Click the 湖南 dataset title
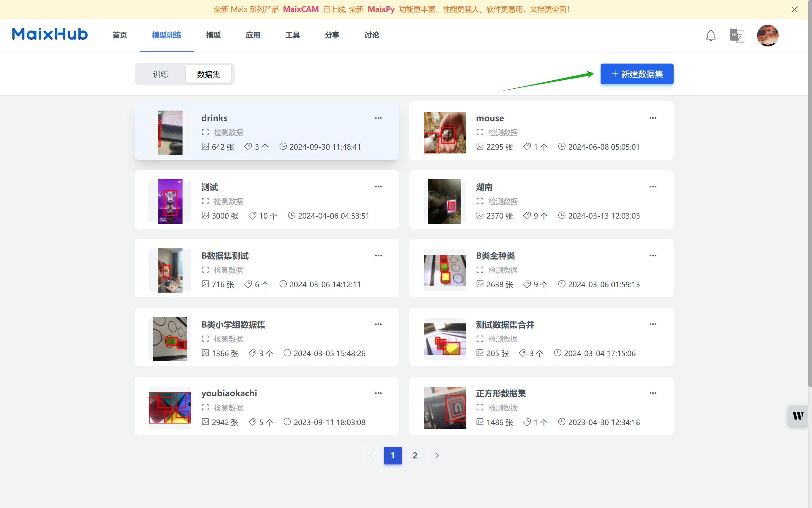Image resolution: width=812 pixels, height=508 pixels. pos(484,187)
